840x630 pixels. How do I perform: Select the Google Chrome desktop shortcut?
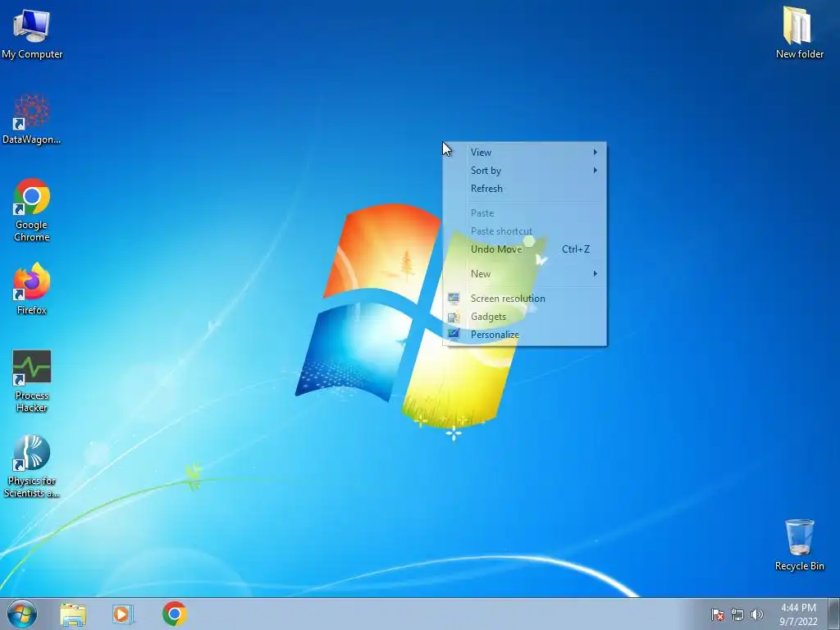32,210
